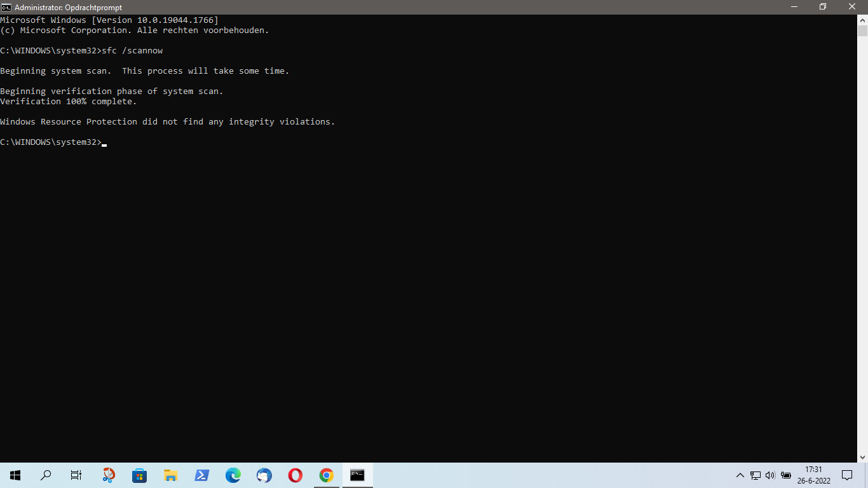Click 'Windows Resource Protection did not find' line

click(168, 121)
